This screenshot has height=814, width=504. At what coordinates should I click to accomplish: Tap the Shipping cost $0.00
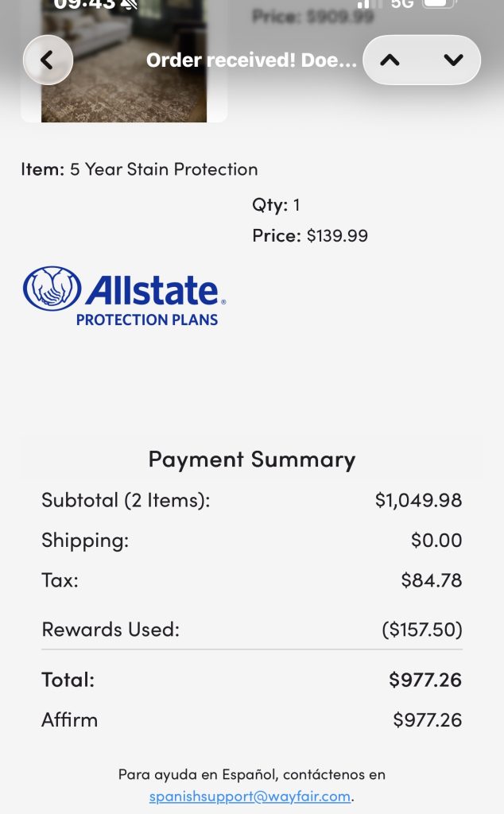click(436, 541)
